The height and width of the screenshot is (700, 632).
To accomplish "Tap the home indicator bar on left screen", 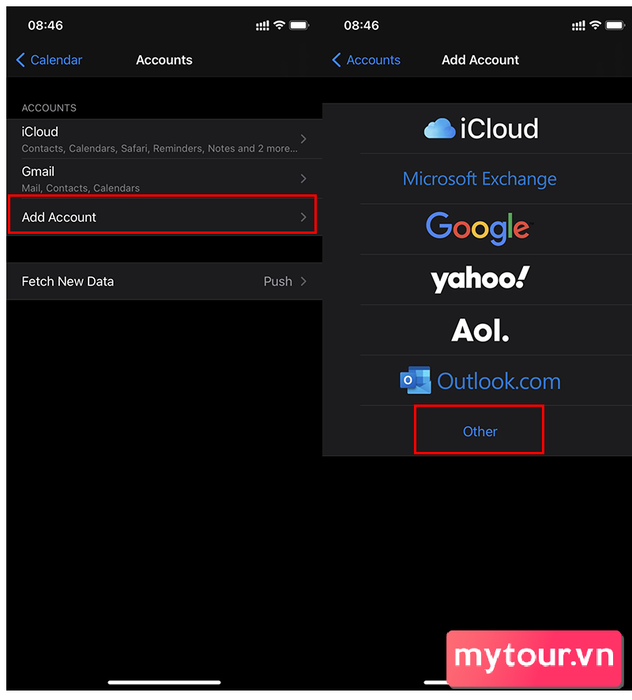I will (164, 682).
